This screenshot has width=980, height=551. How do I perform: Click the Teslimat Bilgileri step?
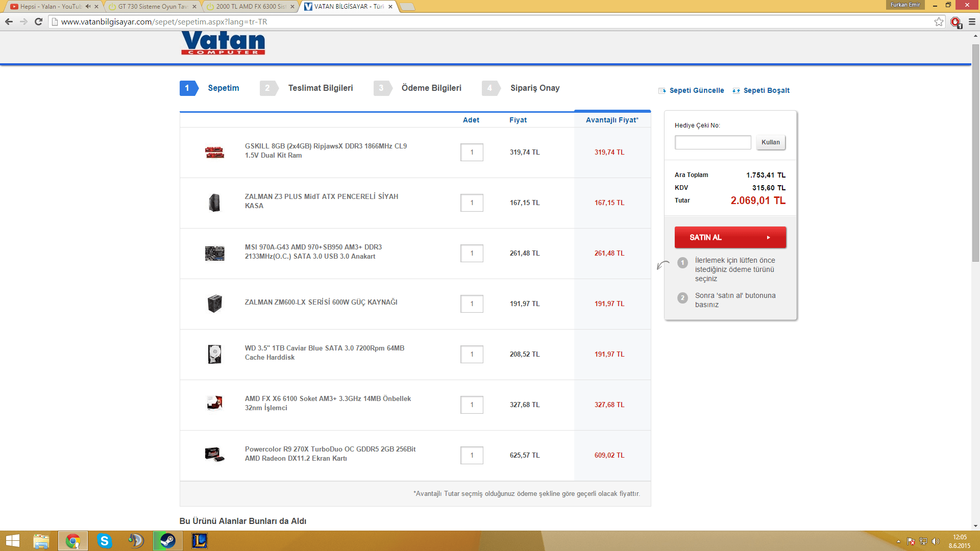tap(320, 88)
